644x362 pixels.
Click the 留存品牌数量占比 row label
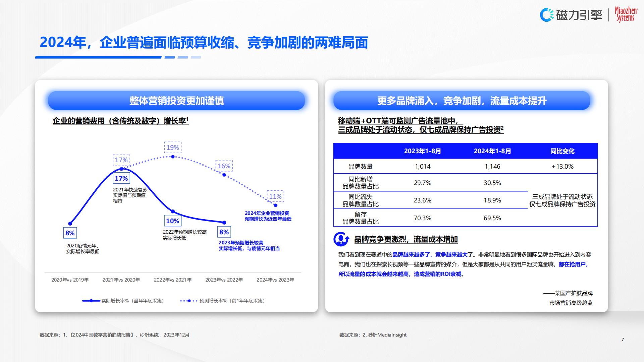(361, 218)
